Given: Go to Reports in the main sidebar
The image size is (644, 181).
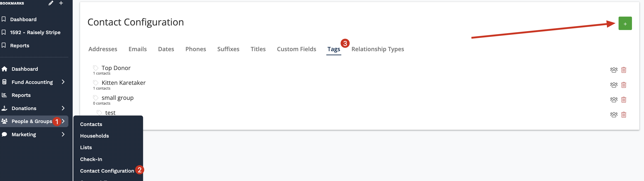Looking at the screenshot, I should pyautogui.click(x=21, y=95).
